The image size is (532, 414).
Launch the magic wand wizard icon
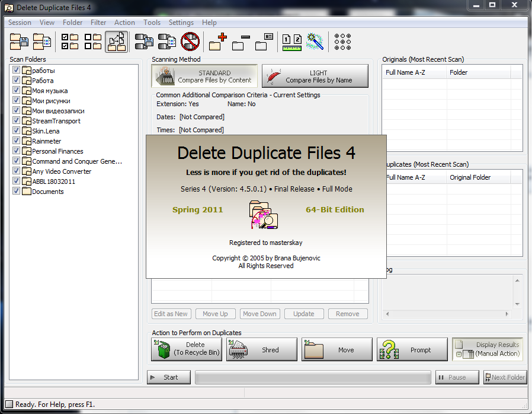click(x=315, y=42)
